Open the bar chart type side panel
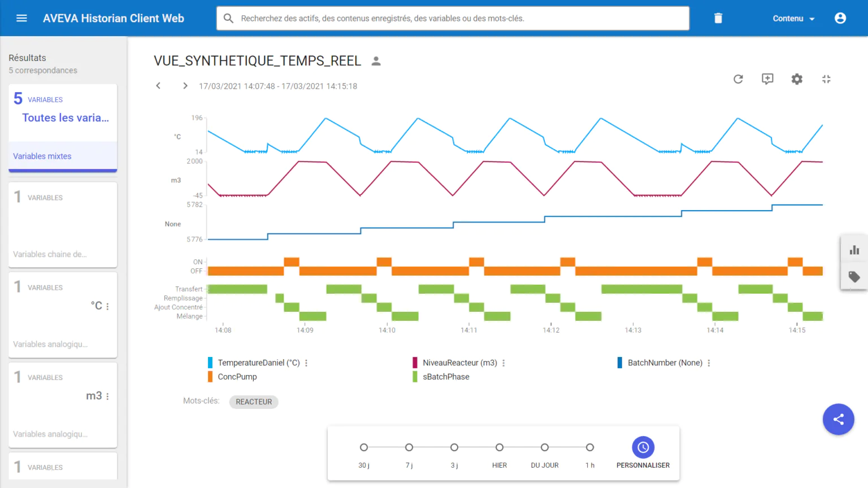 pos(854,250)
